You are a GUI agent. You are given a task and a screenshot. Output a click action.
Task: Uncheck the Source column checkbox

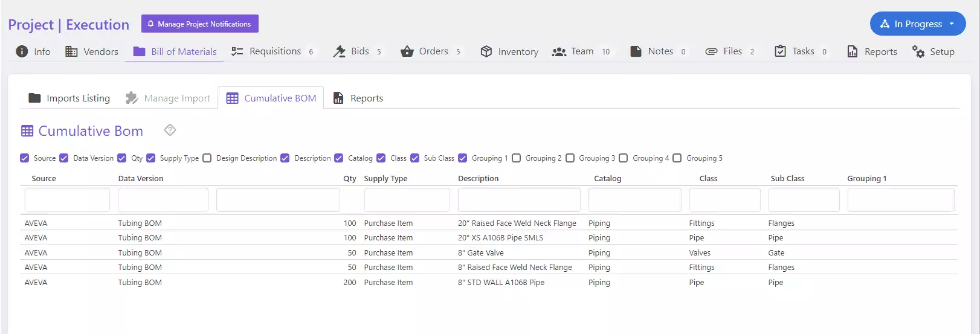(25, 158)
